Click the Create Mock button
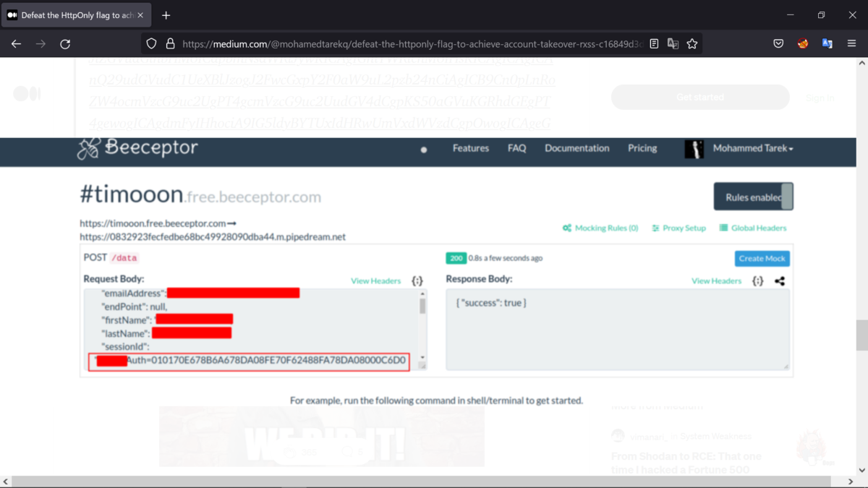Image resolution: width=868 pixels, height=488 pixels. [x=762, y=258]
